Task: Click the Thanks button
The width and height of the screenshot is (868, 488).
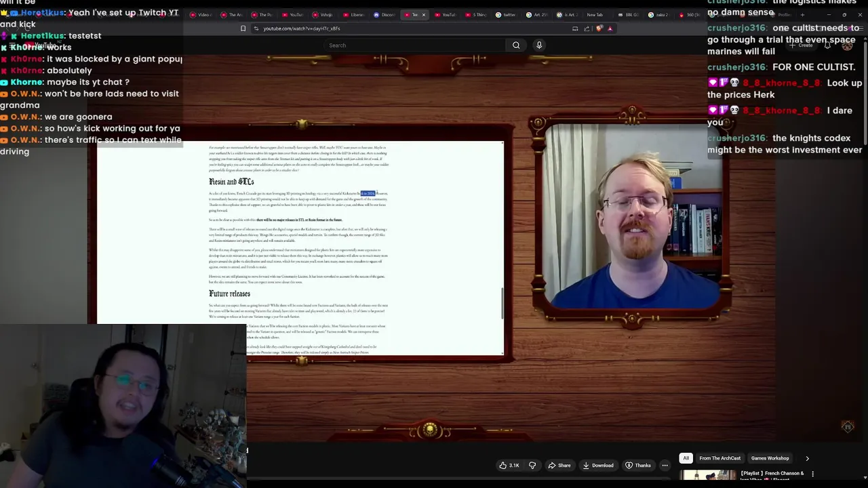Action: pyautogui.click(x=638, y=466)
